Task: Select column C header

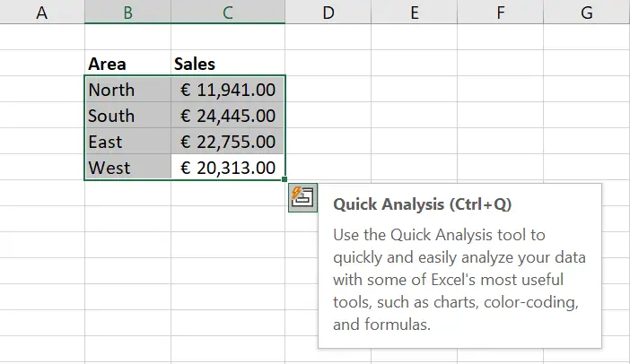Action: click(x=228, y=12)
